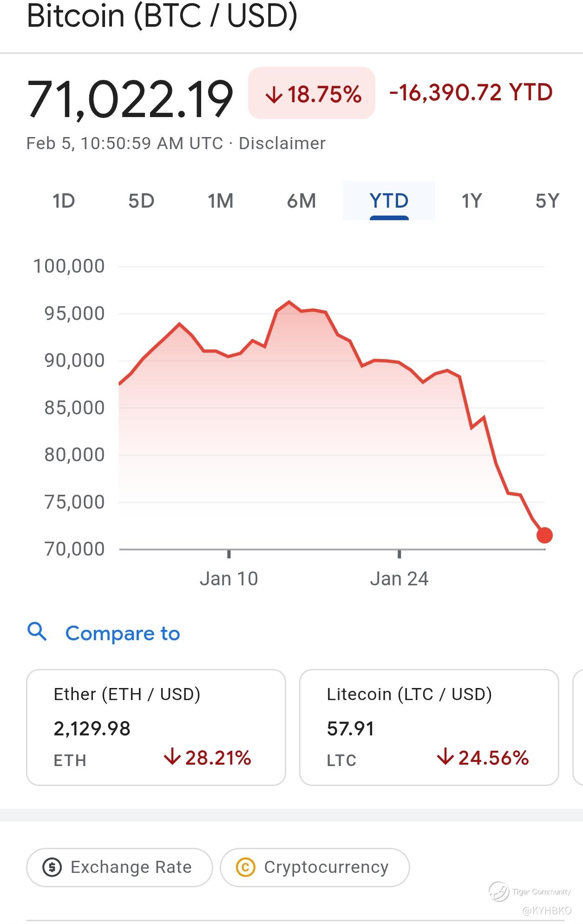View the 5Y chart range
The width and height of the screenshot is (583, 924).
click(x=547, y=201)
